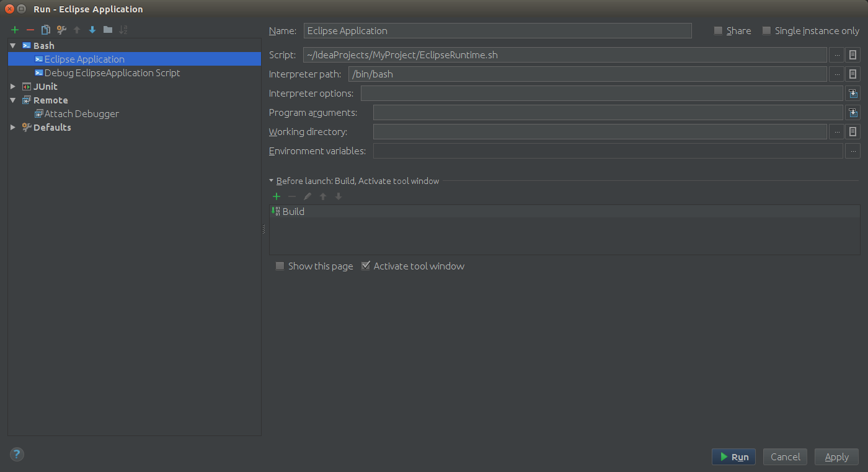Add new configuration with the green plus

tap(15, 30)
